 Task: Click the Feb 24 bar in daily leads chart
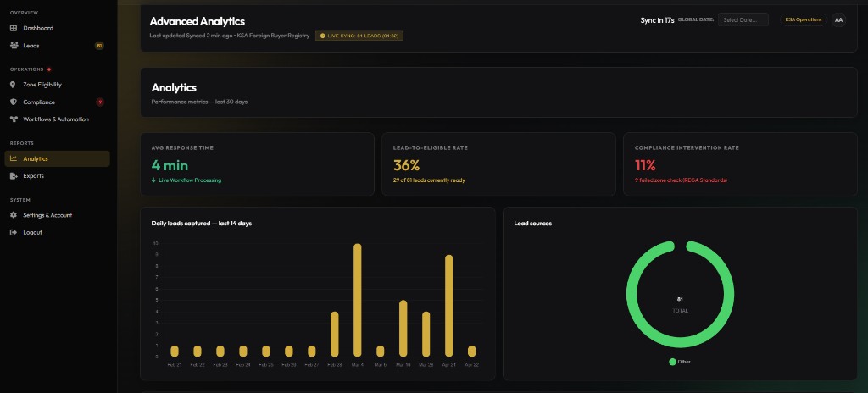[x=243, y=351]
